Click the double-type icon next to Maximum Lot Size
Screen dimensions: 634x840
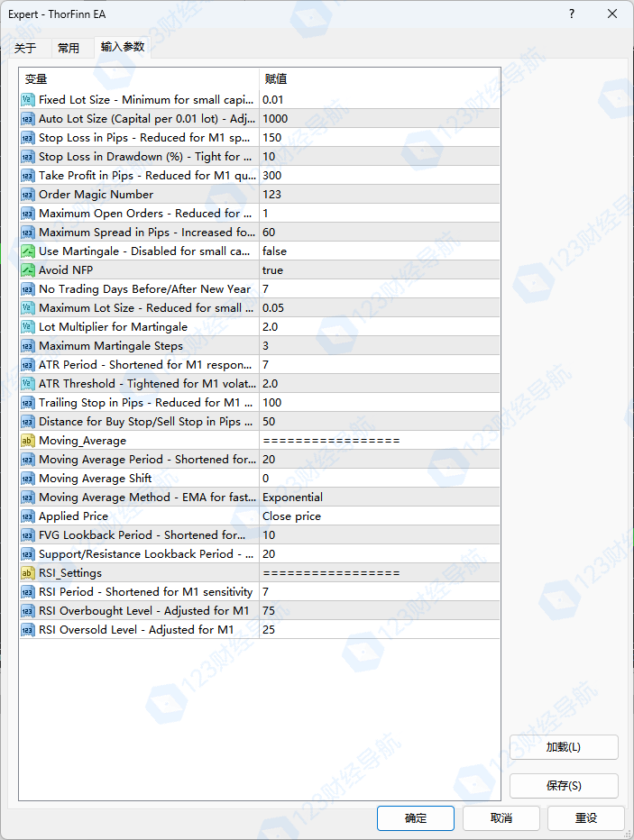pos(28,308)
